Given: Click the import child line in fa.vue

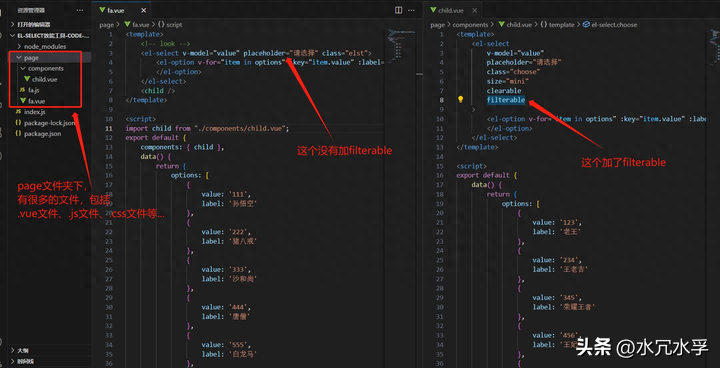Looking at the screenshot, I should point(208,128).
